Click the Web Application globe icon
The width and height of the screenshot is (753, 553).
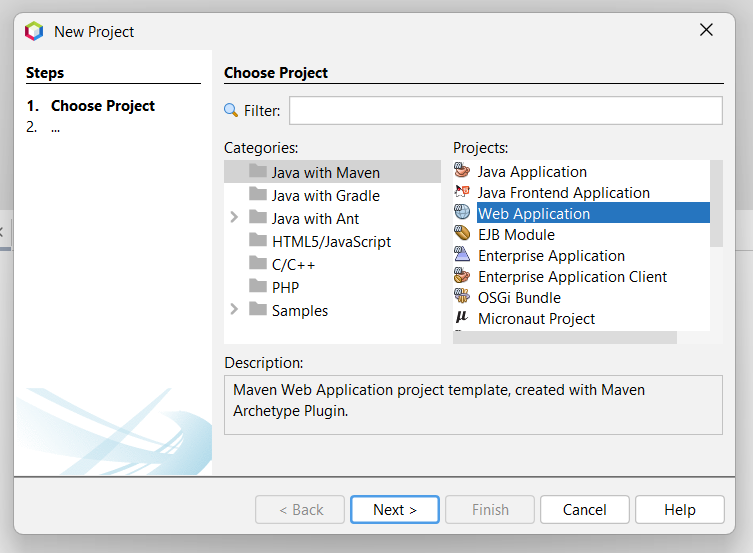click(462, 212)
